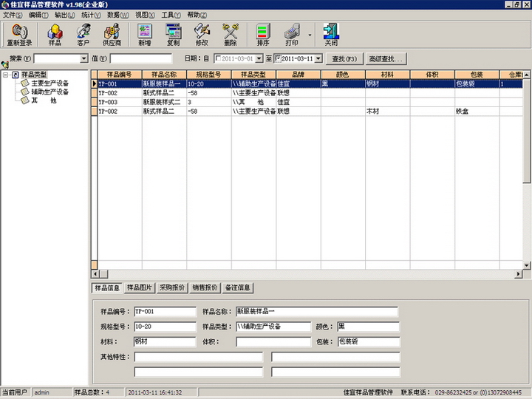Screen dimensions: 532x399
Task: Click the 删除 (delete) toolbar icon
Action: point(230,34)
